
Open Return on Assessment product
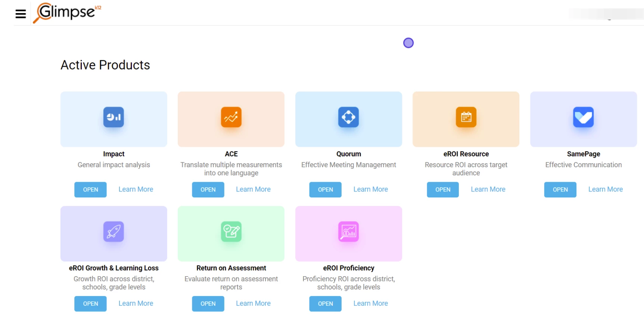pyautogui.click(x=208, y=304)
